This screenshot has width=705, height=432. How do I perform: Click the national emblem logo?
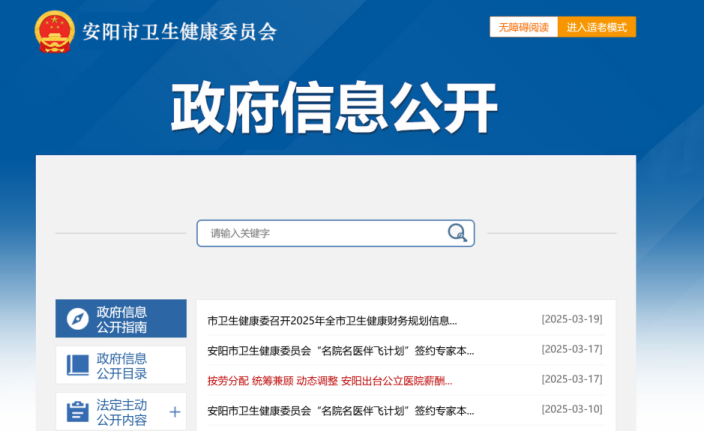pyautogui.click(x=54, y=31)
